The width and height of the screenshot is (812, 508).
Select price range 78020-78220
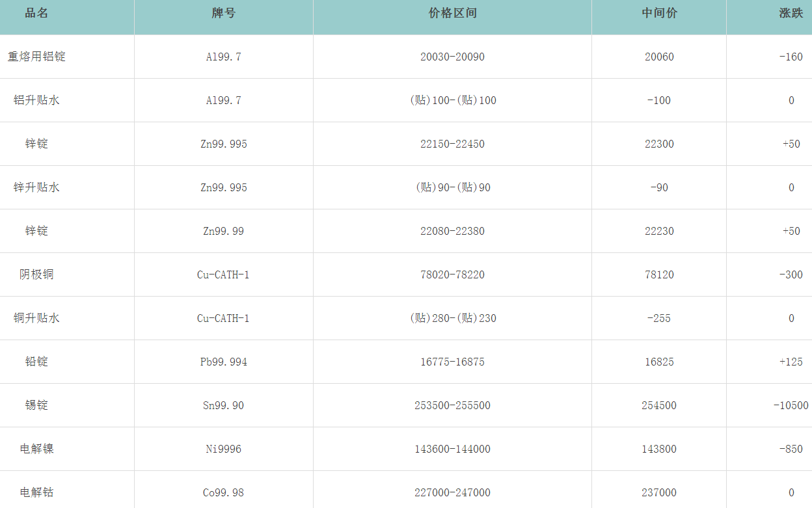tap(452, 274)
